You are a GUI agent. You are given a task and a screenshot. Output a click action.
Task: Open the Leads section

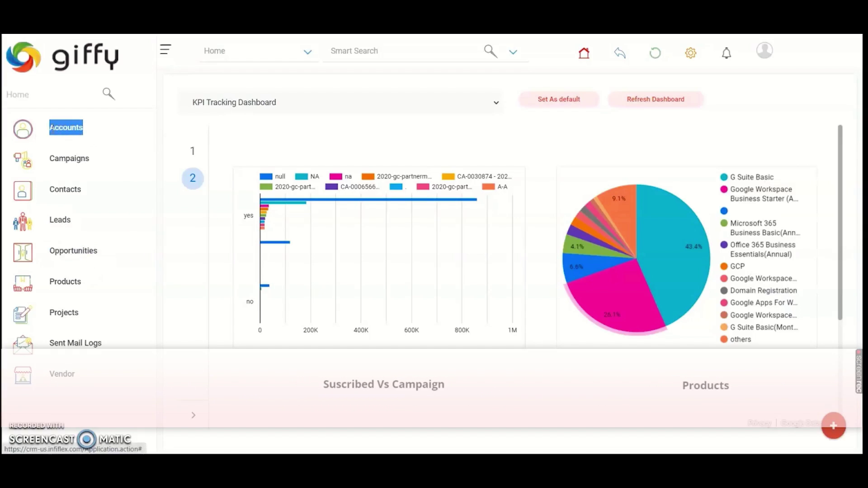(x=60, y=219)
